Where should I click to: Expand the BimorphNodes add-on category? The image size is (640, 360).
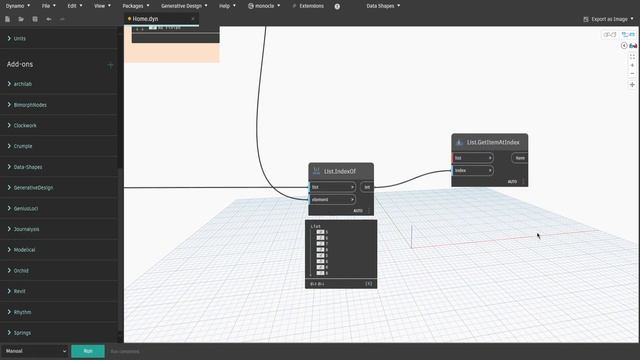click(59, 105)
